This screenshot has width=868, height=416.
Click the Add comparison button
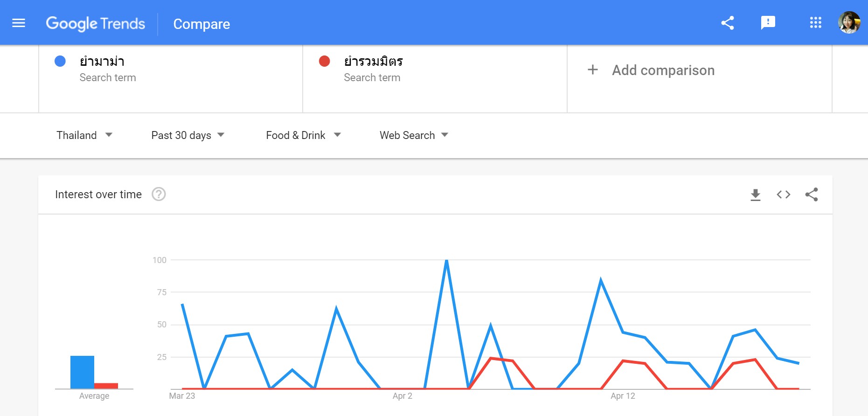(x=663, y=70)
